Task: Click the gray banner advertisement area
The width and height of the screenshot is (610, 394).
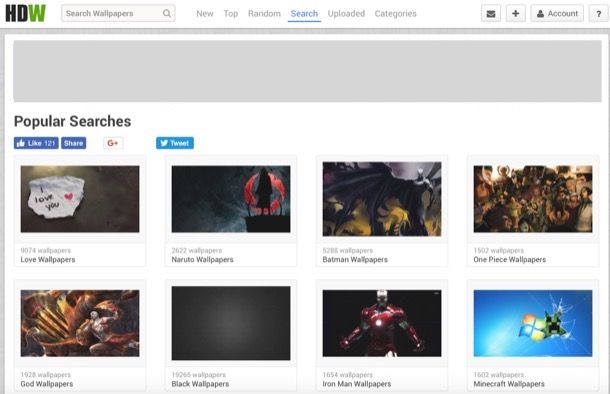Action: (307, 71)
